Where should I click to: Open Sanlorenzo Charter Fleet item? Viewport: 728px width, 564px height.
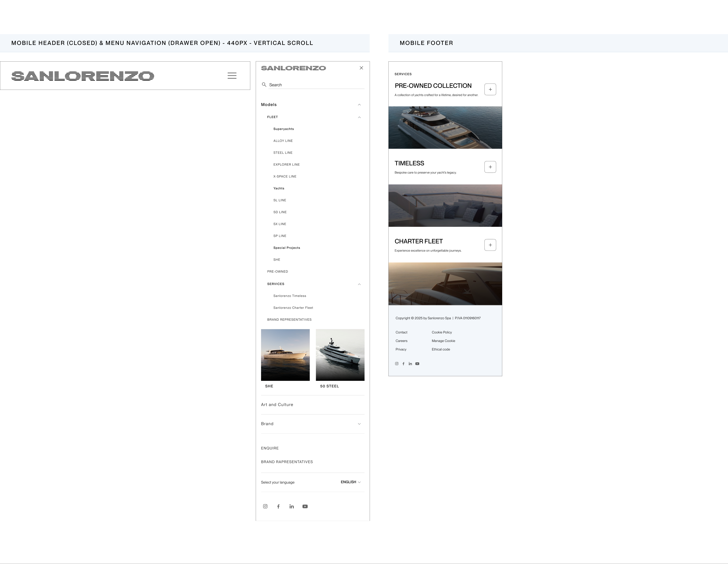pyautogui.click(x=293, y=308)
